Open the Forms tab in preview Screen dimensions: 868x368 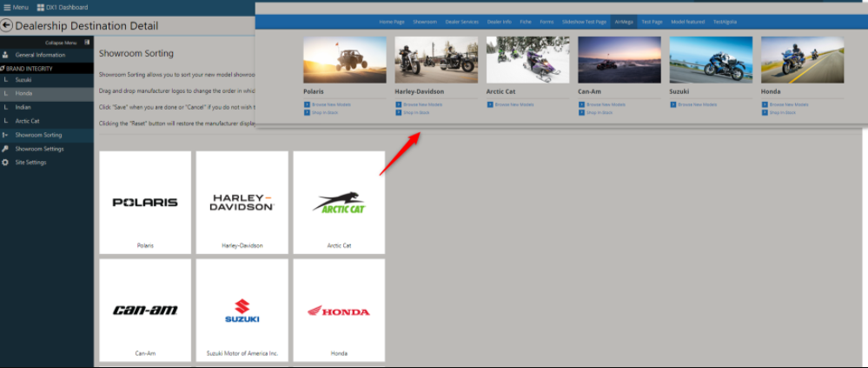pos(547,22)
